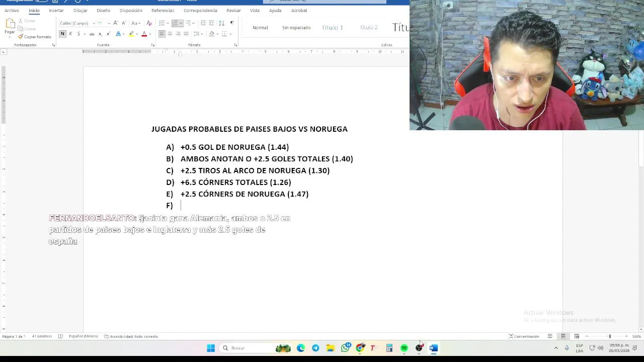Expand the bullets list dropdown arrow
This screenshot has width=644, height=362.
pyautogui.click(x=168, y=23)
